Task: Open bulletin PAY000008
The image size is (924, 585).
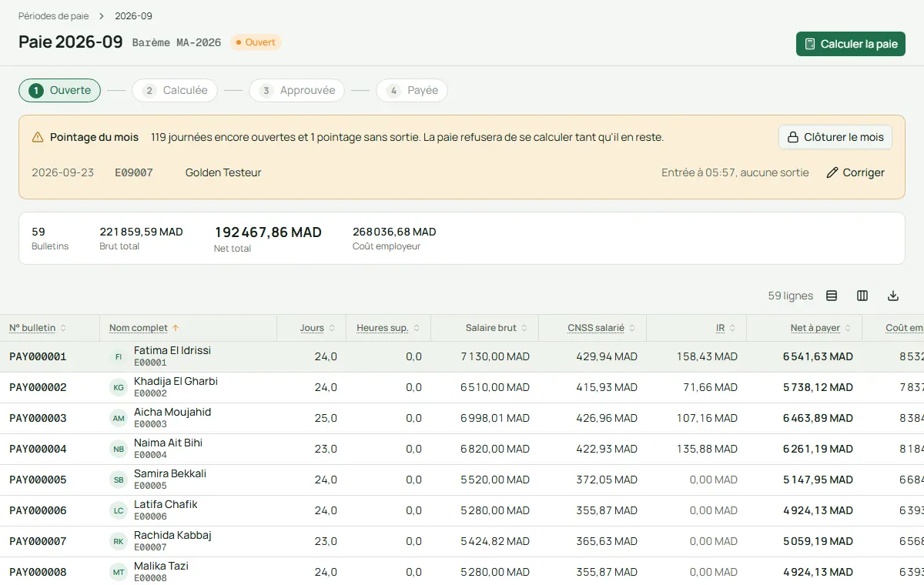Action: pyautogui.click(x=38, y=572)
